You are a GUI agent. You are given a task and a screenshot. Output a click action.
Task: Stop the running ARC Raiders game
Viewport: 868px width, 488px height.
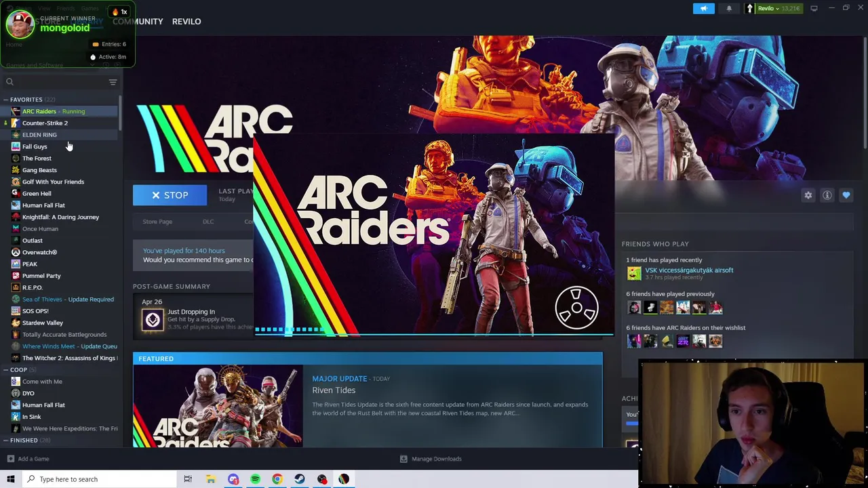point(170,195)
